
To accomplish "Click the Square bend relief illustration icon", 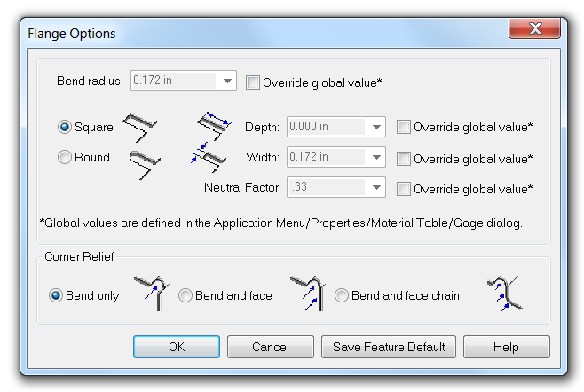I will click(x=140, y=128).
